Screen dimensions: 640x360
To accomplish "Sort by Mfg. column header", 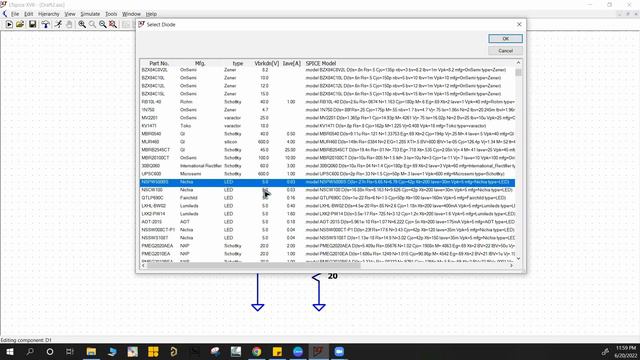I will pyautogui.click(x=200, y=63).
